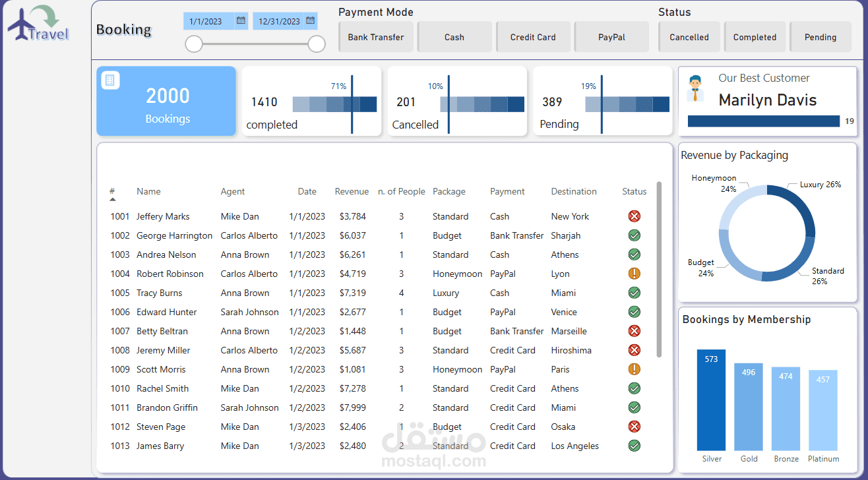This screenshot has height=480, width=868.
Task: Click the right date range slider handle
Action: (x=317, y=44)
